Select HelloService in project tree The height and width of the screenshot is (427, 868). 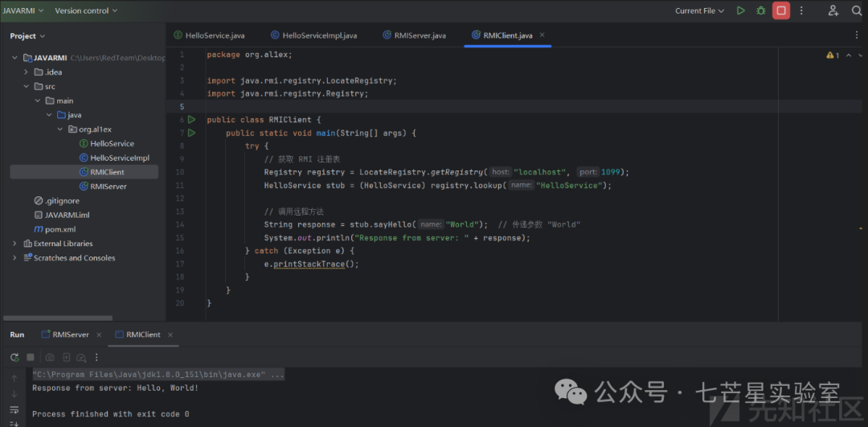tap(112, 143)
